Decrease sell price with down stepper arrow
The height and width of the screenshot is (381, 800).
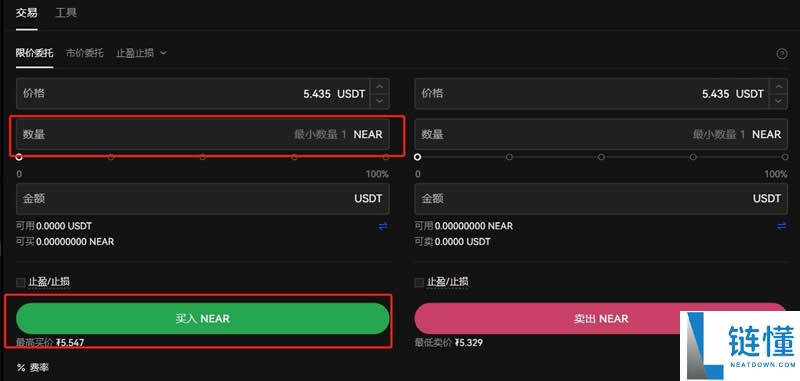pos(778,100)
